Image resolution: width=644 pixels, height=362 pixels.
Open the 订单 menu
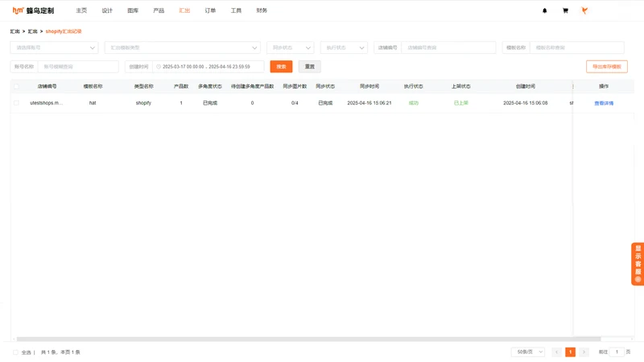coord(210,10)
